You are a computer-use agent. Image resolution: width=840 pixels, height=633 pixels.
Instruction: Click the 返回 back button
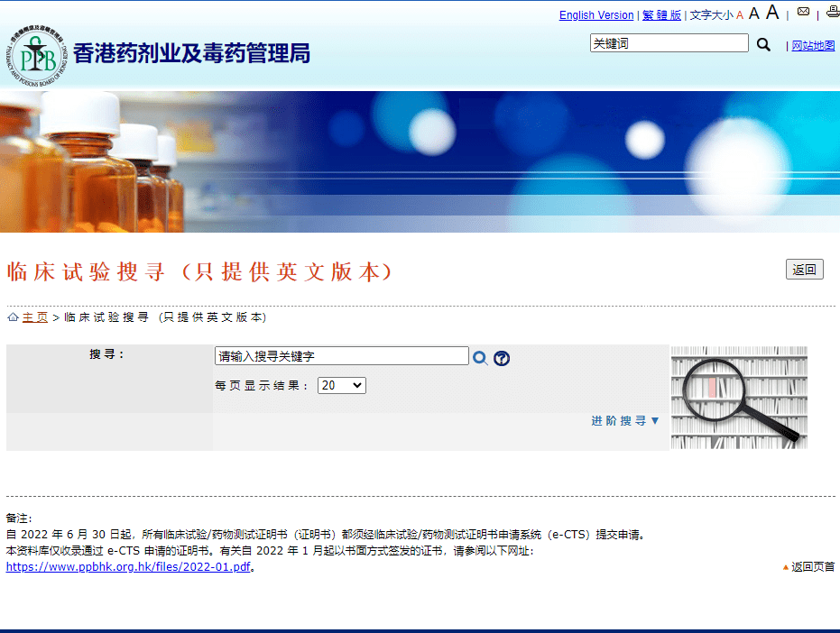click(x=804, y=270)
